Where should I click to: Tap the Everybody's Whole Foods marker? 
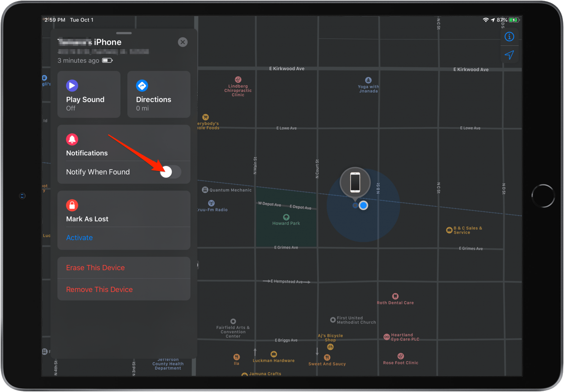coord(205,117)
